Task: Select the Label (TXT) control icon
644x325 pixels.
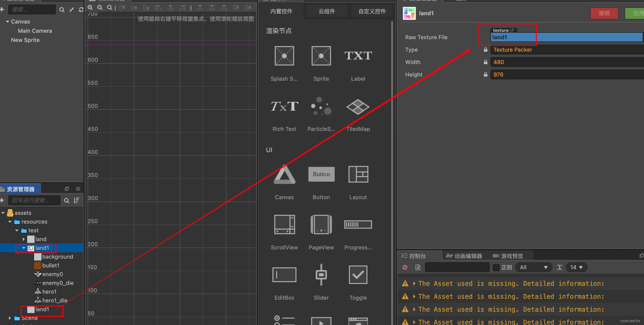Action: coord(358,56)
